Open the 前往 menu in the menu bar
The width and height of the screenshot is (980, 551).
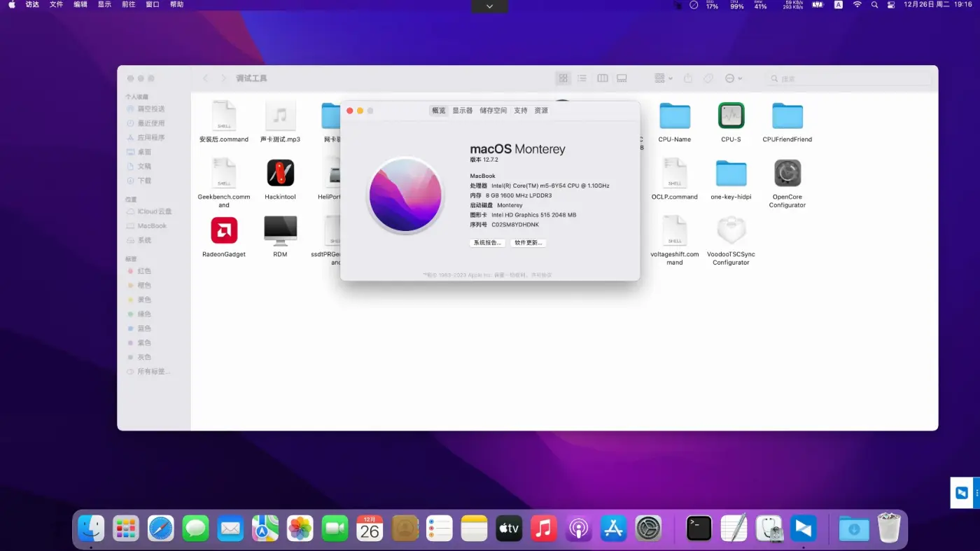coord(128,5)
